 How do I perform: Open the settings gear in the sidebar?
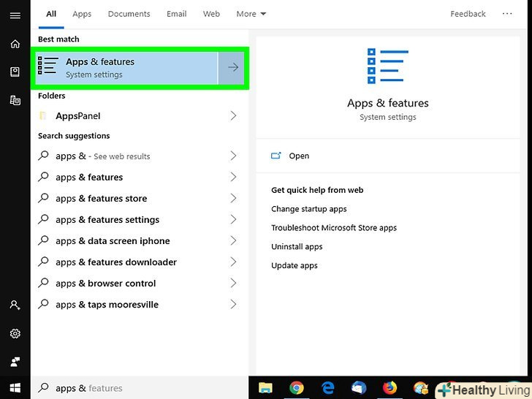15,333
